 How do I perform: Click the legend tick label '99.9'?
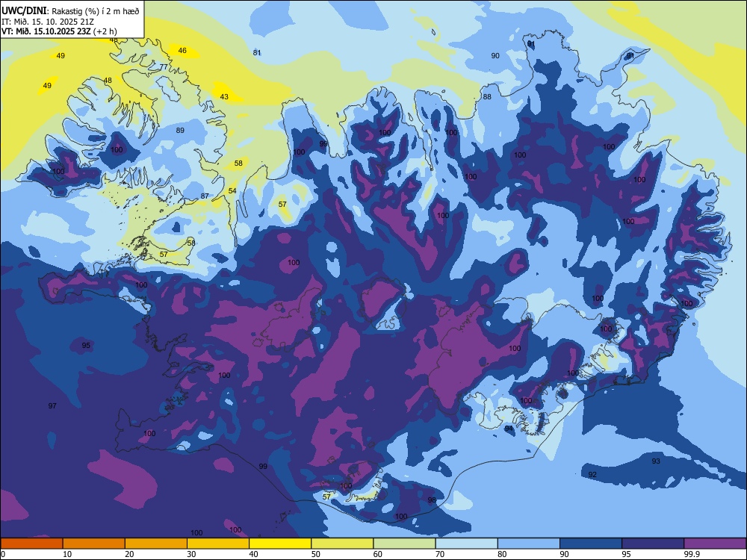692,554
